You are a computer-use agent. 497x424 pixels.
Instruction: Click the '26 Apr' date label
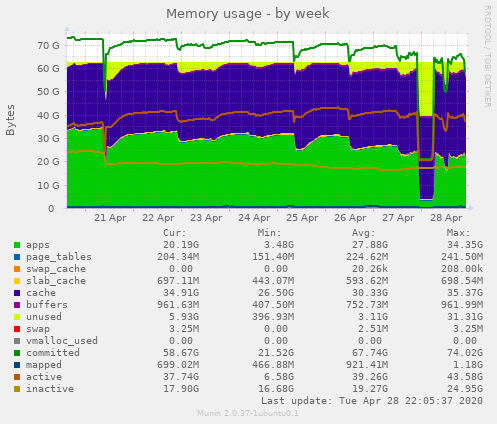coord(350,218)
